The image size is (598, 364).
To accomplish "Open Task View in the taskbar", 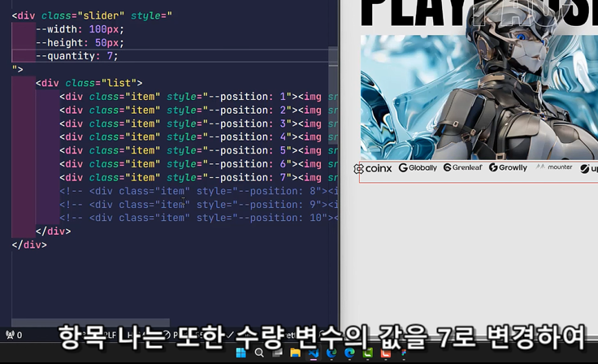I will [x=277, y=353].
